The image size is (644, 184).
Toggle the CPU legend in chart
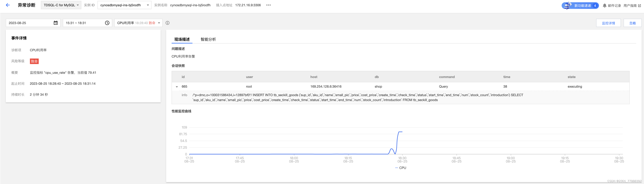[x=401, y=168]
